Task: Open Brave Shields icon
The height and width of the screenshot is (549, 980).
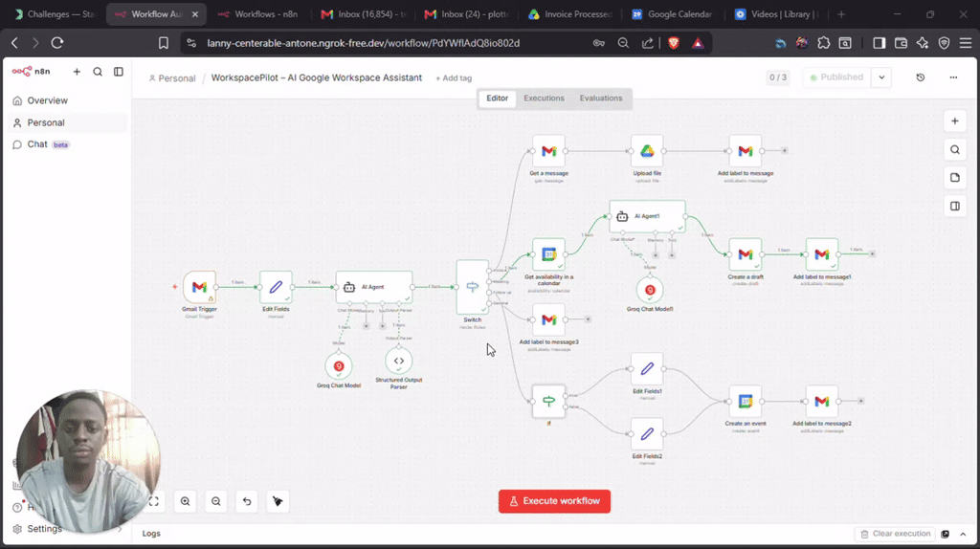Action: 673,43
